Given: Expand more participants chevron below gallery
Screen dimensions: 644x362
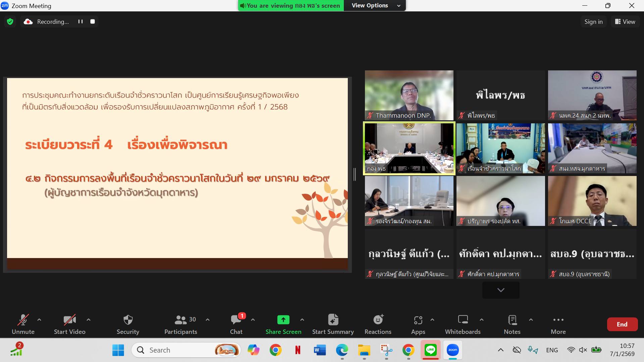Looking at the screenshot, I should click(x=500, y=290).
